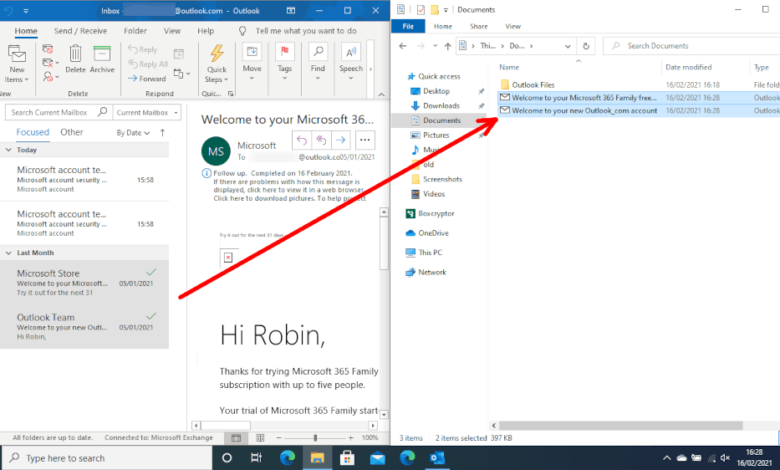The height and width of the screenshot is (470, 780).
Task: Click the Up arrow in File Explorer
Action: [x=448, y=46]
